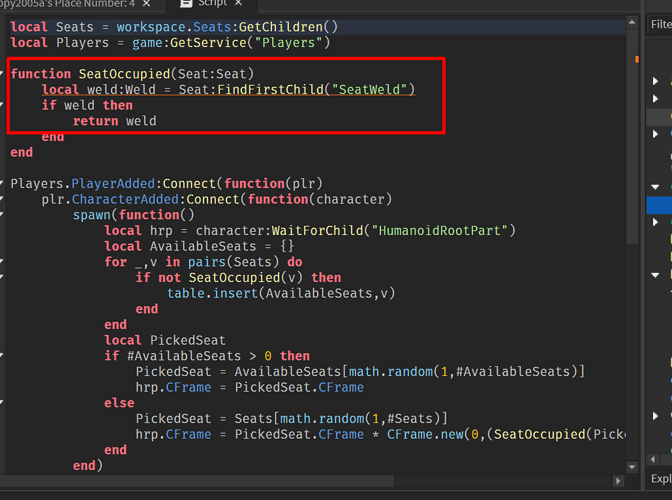Select the Script tab
The width and height of the screenshot is (672, 500).
[x=212, y=3]
